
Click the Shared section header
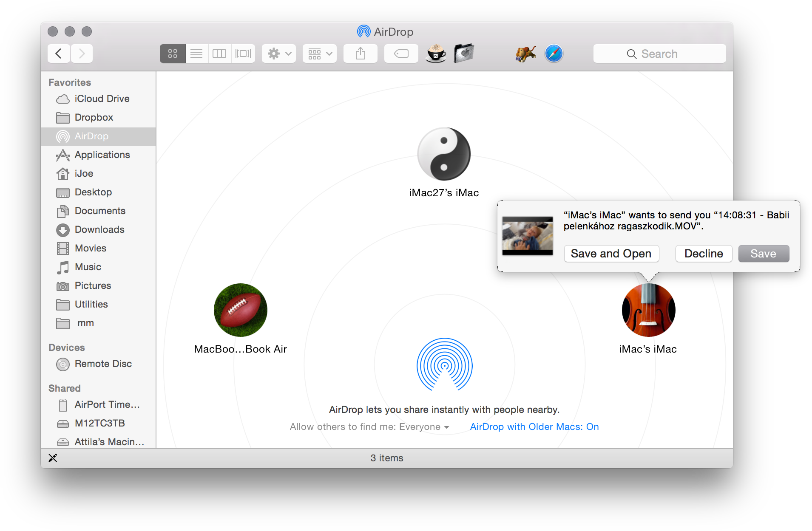pyautogui.click(x=65, y=388)
